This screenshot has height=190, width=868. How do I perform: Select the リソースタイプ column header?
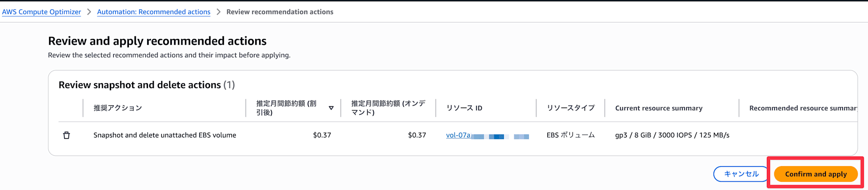point(571,108)
